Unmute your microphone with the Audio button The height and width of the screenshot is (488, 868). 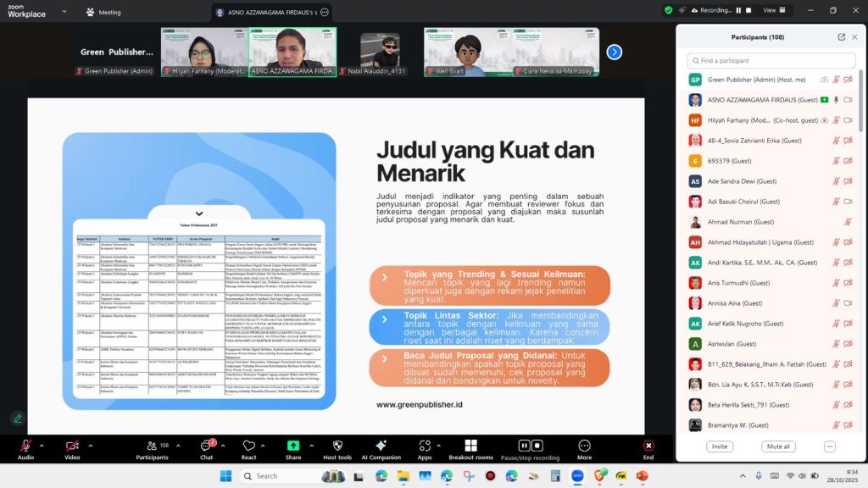pos(25,446)
